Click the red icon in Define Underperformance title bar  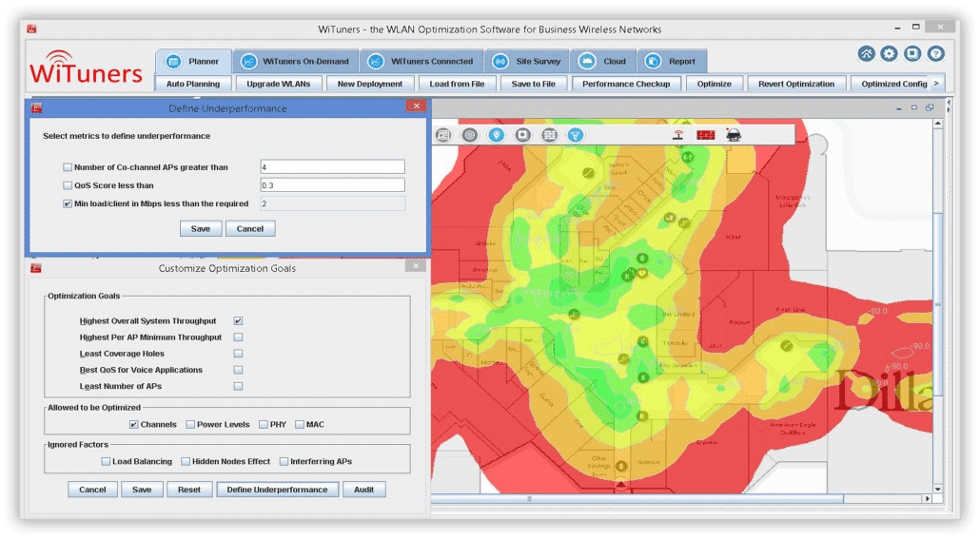[x=37, y=108]
